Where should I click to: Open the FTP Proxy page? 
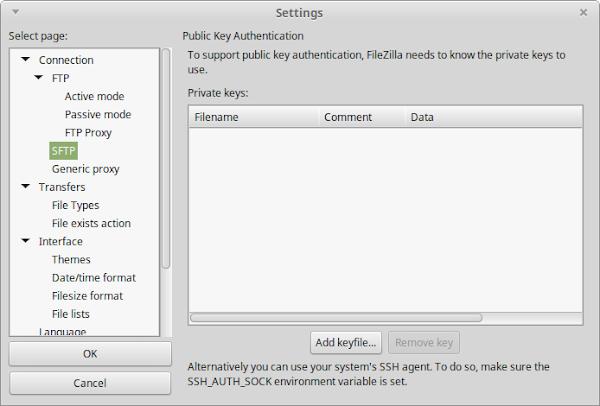88,133
